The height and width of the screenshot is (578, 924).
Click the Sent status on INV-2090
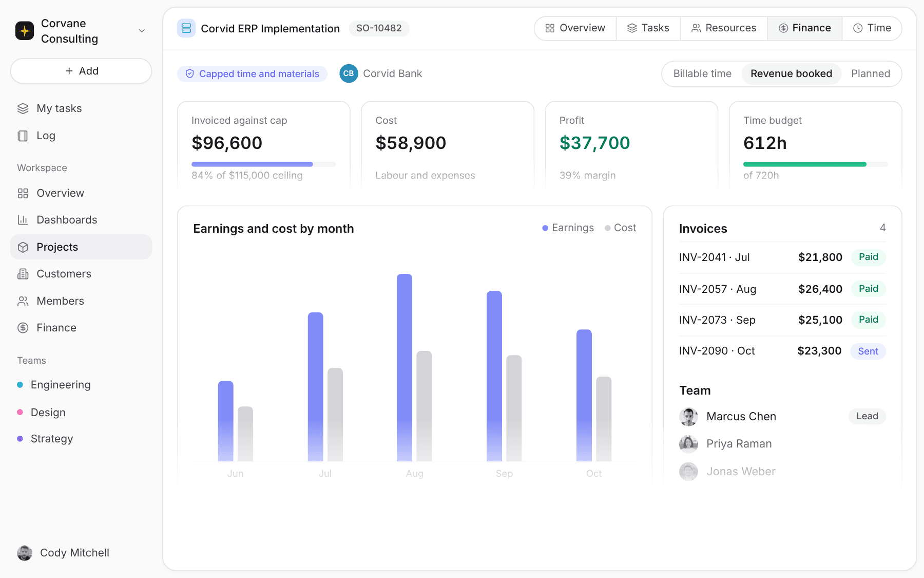click(868, 351)
